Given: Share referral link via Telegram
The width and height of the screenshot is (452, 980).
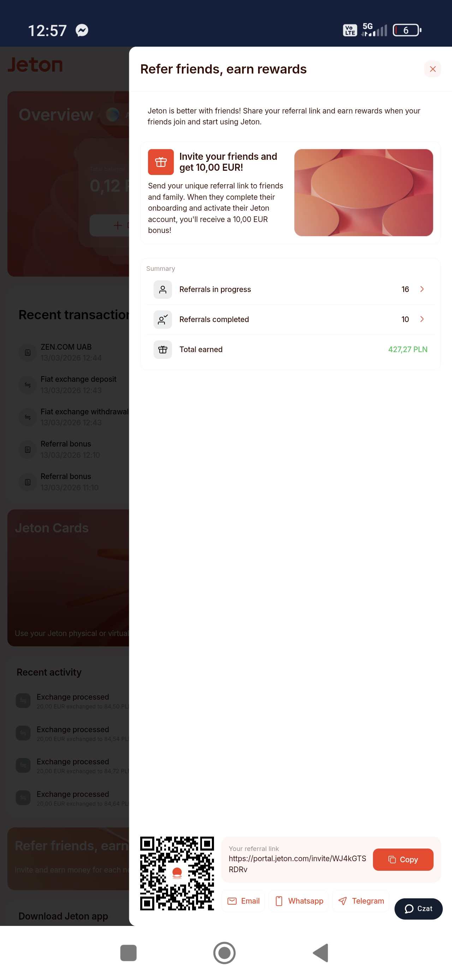Looking at the screenshot, I should pos(361,901).
